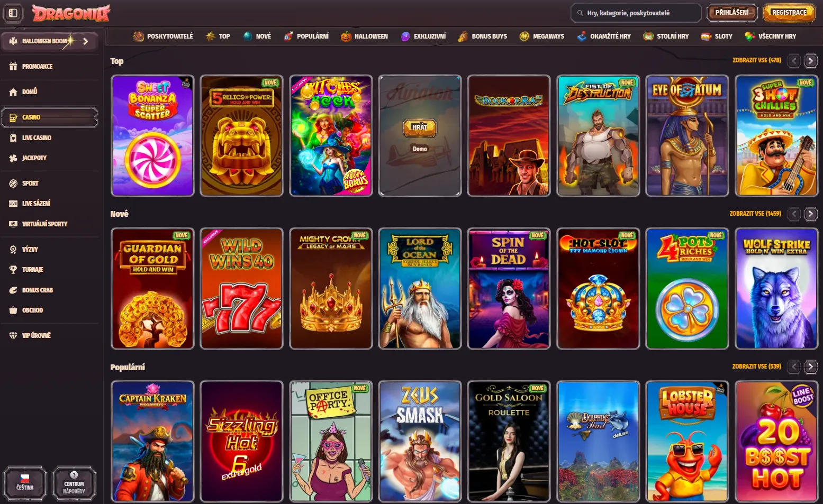The image size is (823, 504).
Task: Open Čeština language selector
Action: [x=25, y=483]
